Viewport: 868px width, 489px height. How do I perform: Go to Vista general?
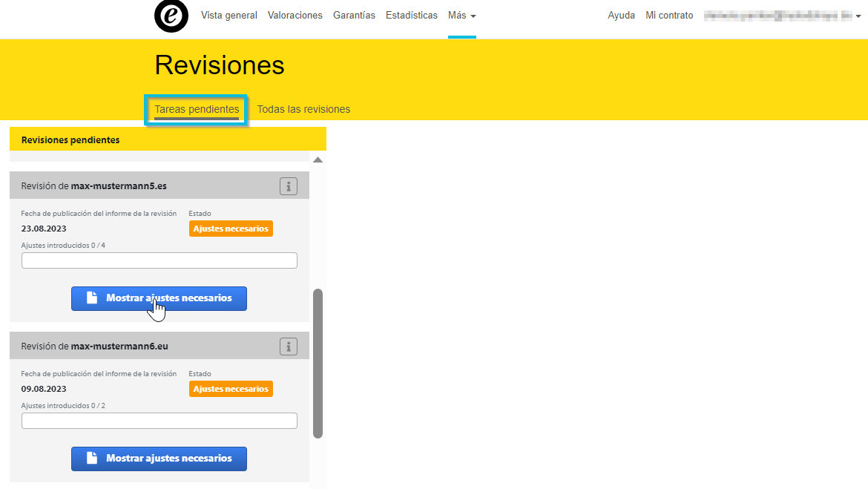[x=229, y=16]
